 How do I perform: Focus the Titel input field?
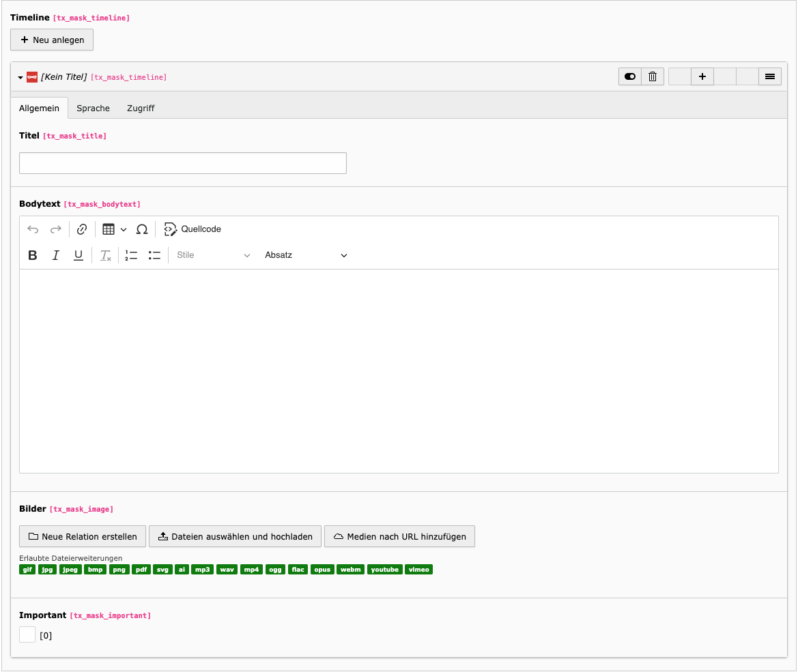pos(183,163)
